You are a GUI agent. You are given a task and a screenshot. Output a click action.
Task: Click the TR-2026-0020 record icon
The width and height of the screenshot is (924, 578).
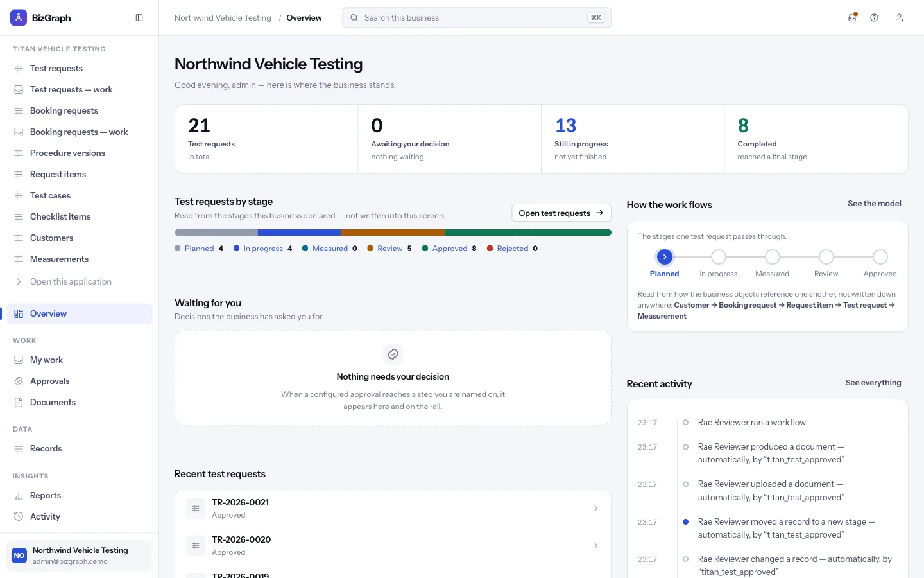(x=196, y=546)
